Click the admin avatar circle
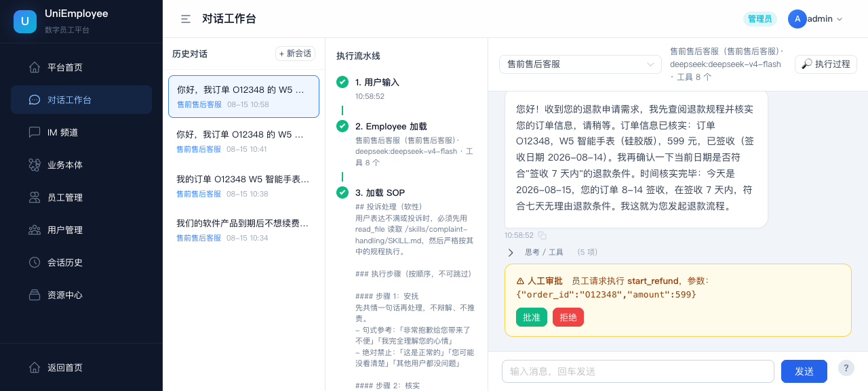Viewport: 868px width, 391px height. coord(797,19)
